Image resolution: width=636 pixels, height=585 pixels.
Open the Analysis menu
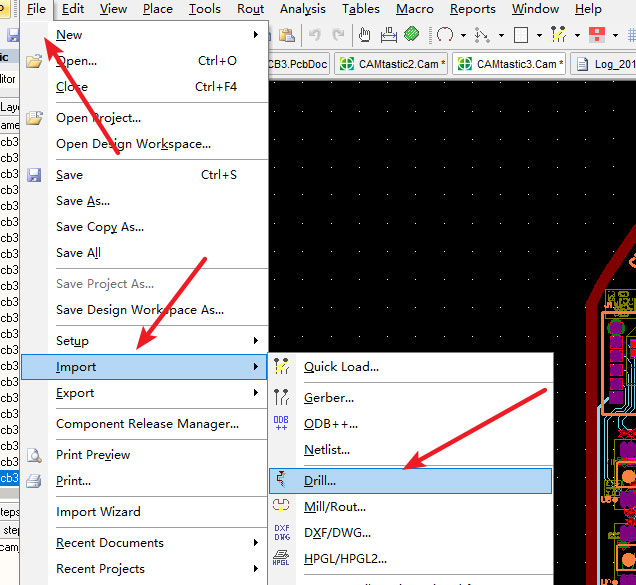tap(302, 9)
